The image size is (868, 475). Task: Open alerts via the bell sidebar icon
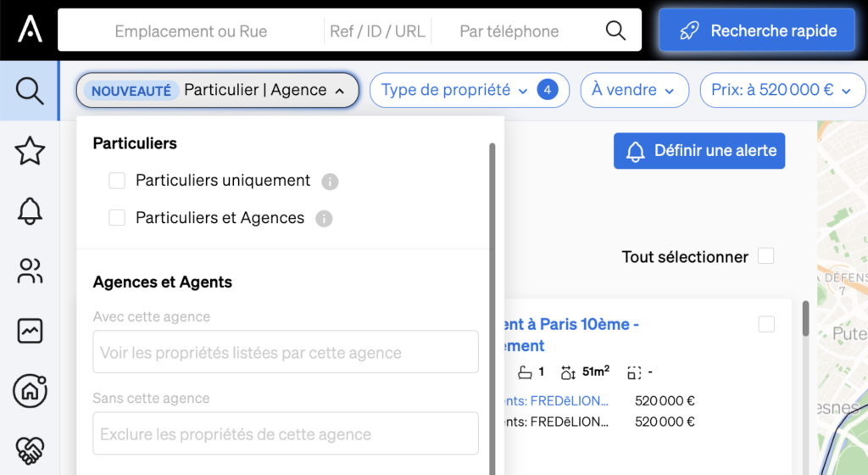coord(30,211)
